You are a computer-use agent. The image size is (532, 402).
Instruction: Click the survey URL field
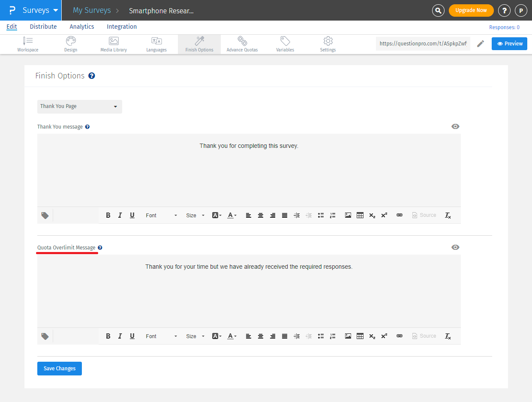(423, 44)
